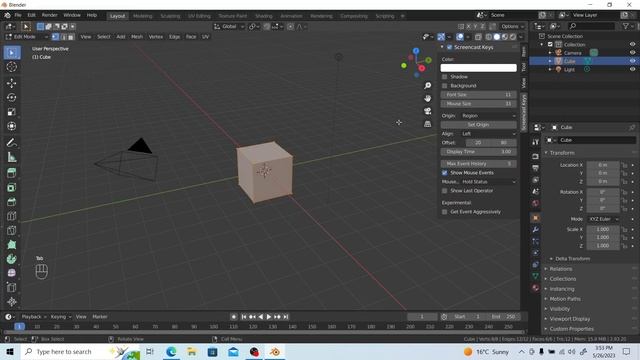Open the Origin Region dropdown

click(x=488, y=116)
